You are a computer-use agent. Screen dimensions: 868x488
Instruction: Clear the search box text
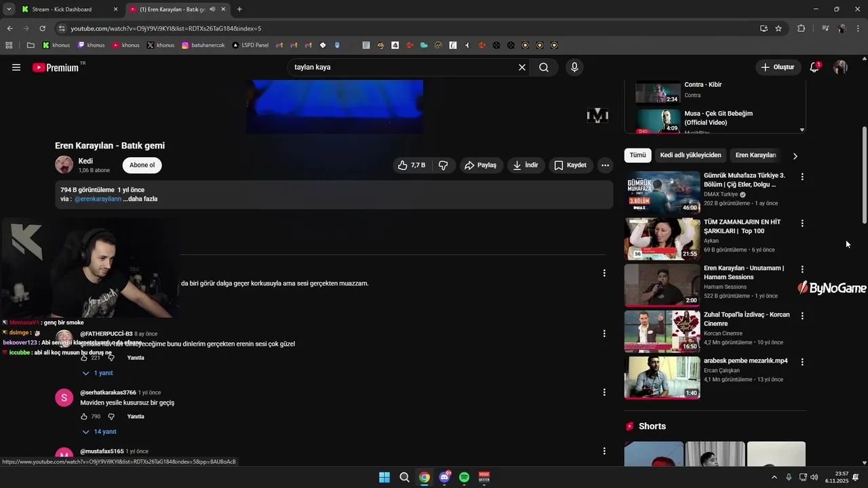click(x=522, y=67)
